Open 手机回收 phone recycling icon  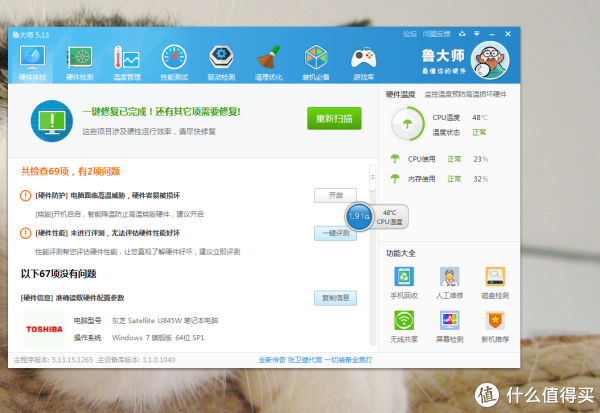[x=404, y=276]
